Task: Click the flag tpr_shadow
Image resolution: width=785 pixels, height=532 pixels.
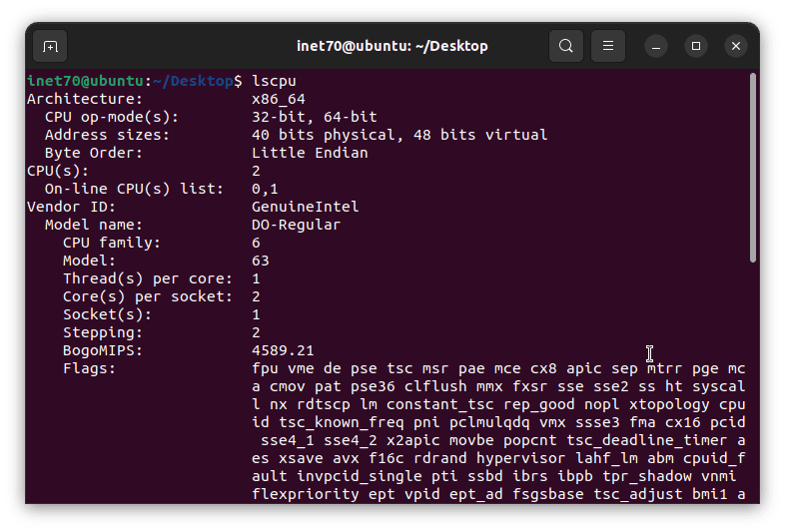Action: pos(646,476)
